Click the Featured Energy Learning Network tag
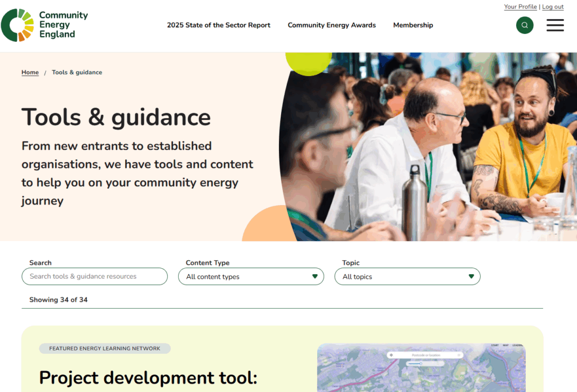Viewport: 577px width, 392px height. 105,349
